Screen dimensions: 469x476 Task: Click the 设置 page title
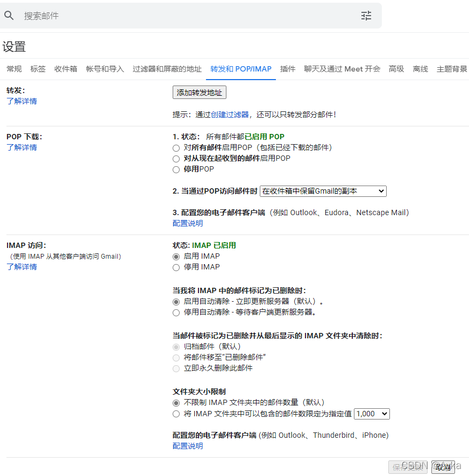tap(14, 47)
